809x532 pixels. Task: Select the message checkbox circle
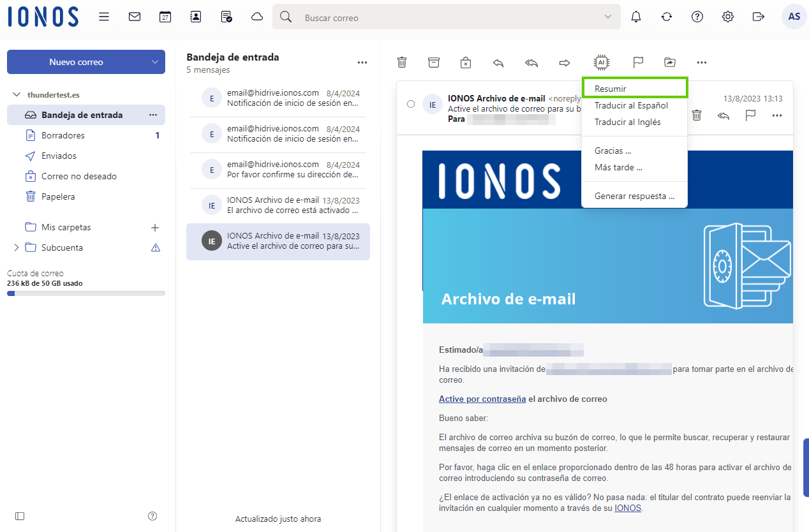pos(411,104)
